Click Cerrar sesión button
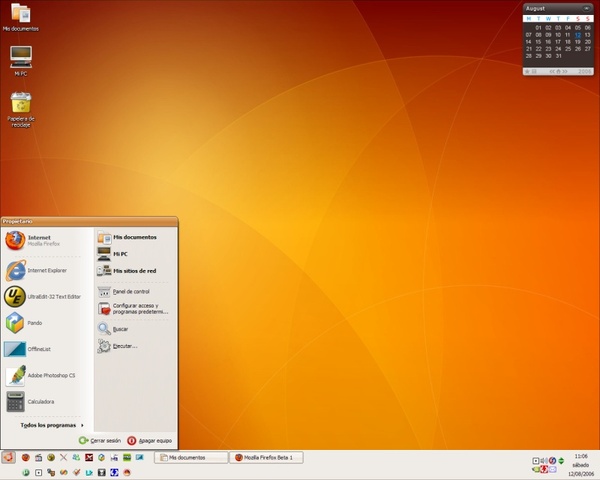 point(100,441)
